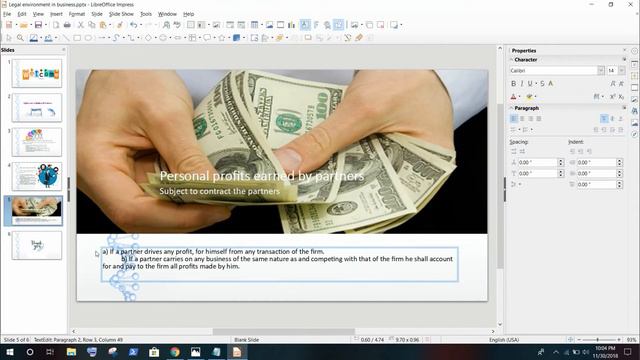This screenshot has width=640, height=360.
Task: Collapse the Paragraph section
Action: 511,108
